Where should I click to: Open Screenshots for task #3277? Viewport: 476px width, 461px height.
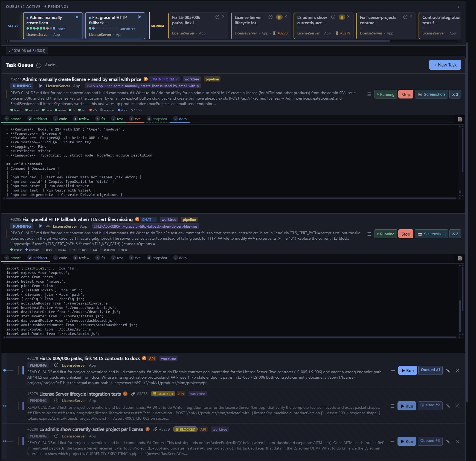pos(431,94)
